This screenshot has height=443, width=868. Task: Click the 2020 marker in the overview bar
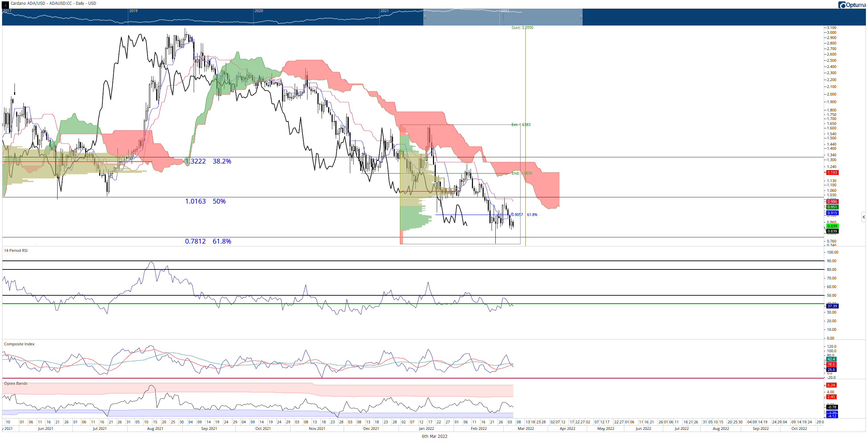point(259,11)
